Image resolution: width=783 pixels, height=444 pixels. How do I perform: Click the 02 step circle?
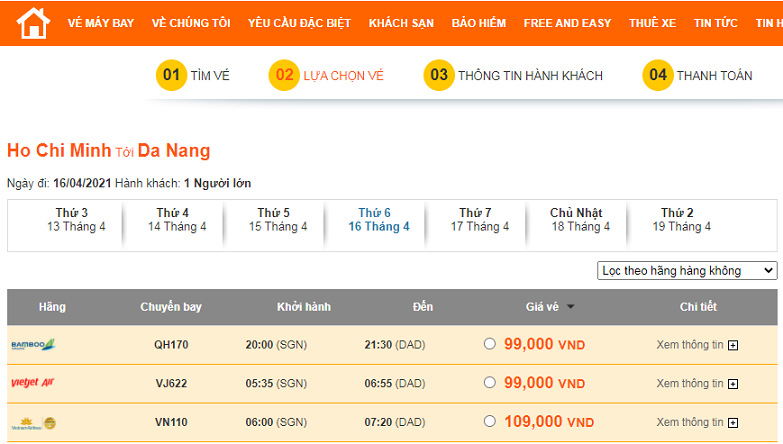pyautogui.click(x=284, y=75)
